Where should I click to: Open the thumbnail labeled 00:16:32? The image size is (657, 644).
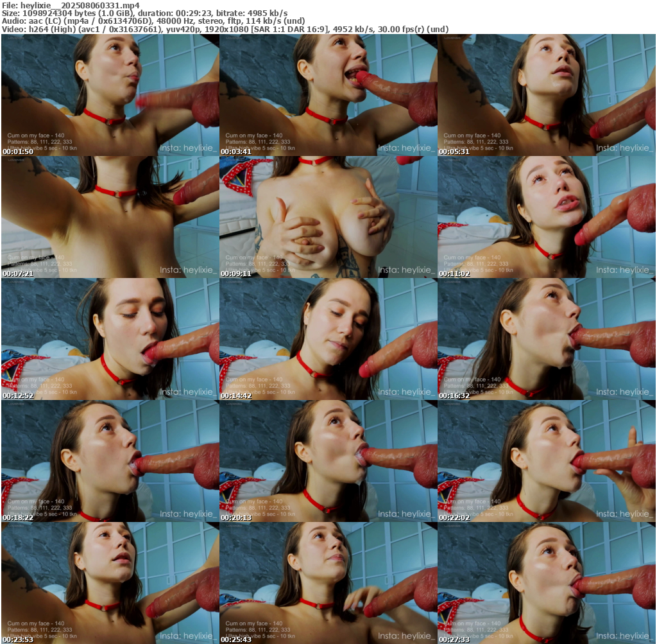click(x=546, y=339)
